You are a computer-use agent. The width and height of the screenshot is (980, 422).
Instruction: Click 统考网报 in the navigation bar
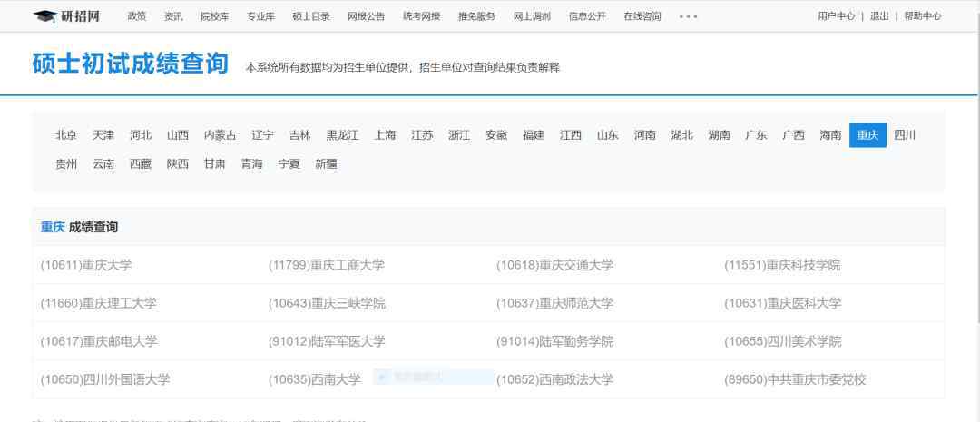pos(421,16)
